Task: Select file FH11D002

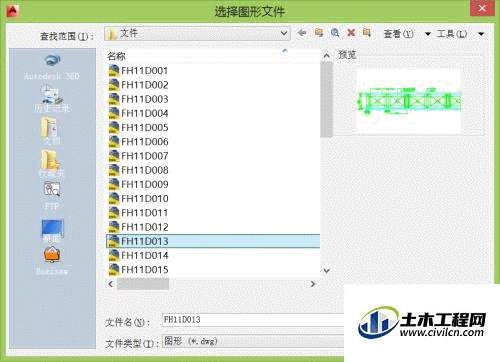Action: click(x=144, y=85)
